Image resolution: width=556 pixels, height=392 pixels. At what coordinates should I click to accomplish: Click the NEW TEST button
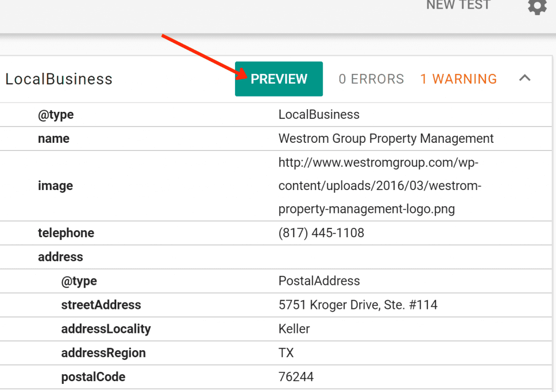[458, 5]
